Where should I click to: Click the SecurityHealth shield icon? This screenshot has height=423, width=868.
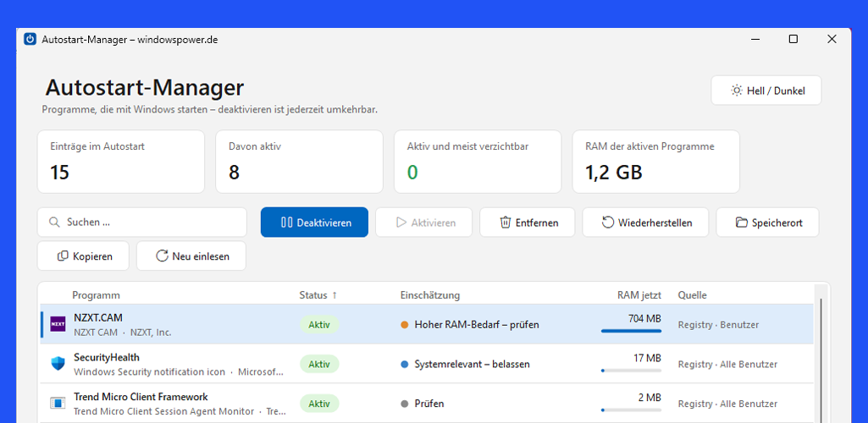58,364
